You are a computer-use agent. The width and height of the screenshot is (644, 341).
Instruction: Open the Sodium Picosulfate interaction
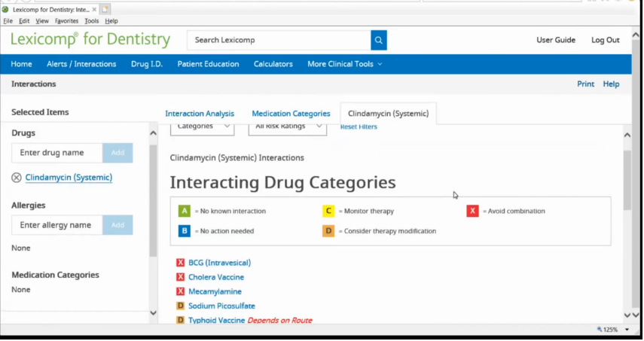point(221,306)
